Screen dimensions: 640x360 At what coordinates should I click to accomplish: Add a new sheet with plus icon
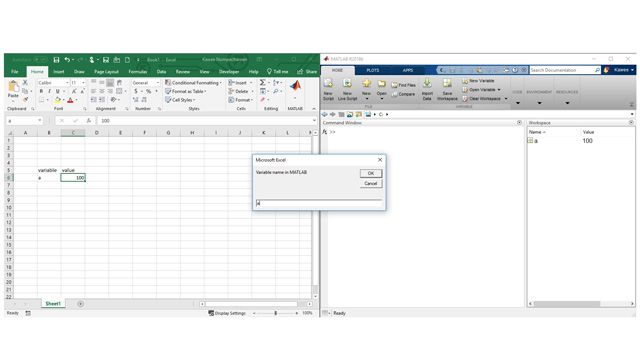80,304
